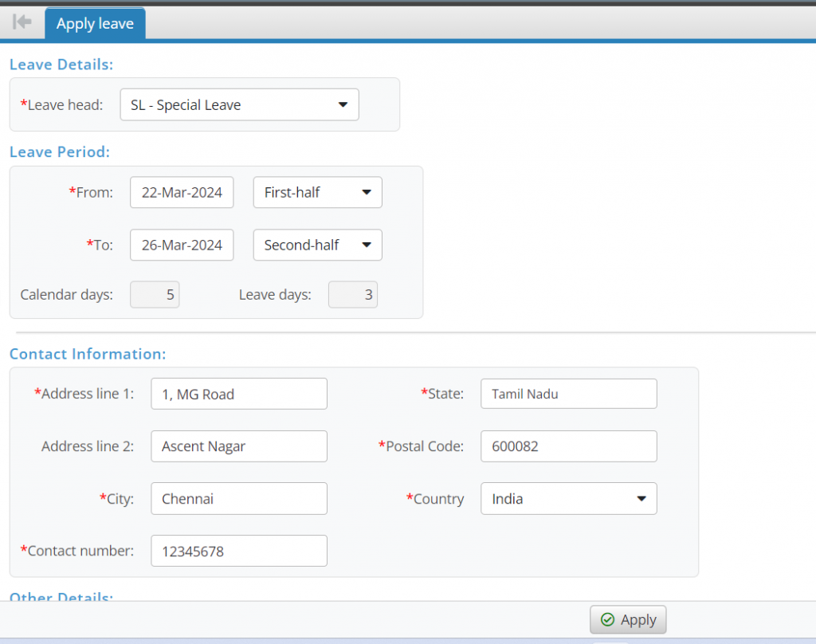Click the Leave days value box
The height and width of the screenshot is (644, 816).
coord(353,295)
